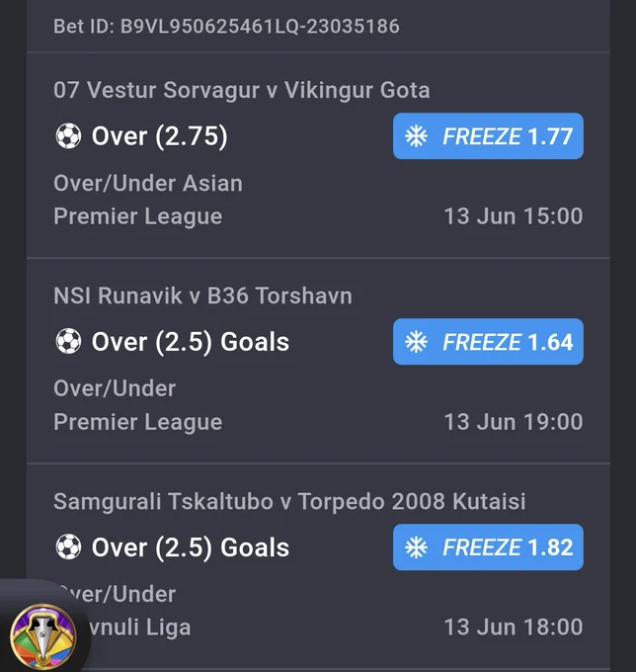Click the snowflake icon beside FREEZE 1.64
Screen dimensions: 636x672
[416, 342]
